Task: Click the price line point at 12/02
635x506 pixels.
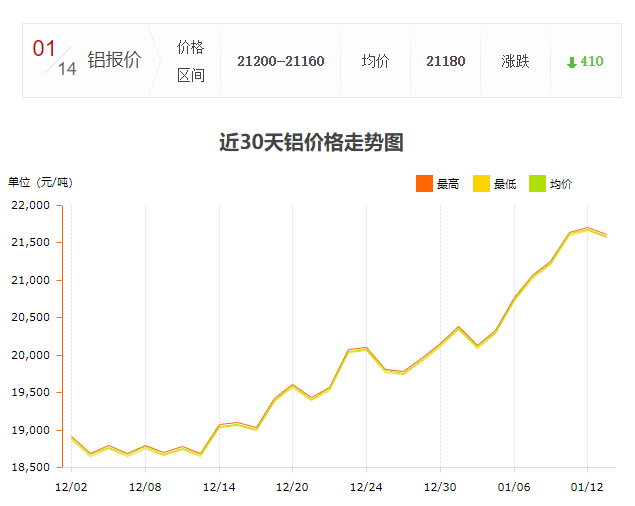Action: click(x=72, y=438)
